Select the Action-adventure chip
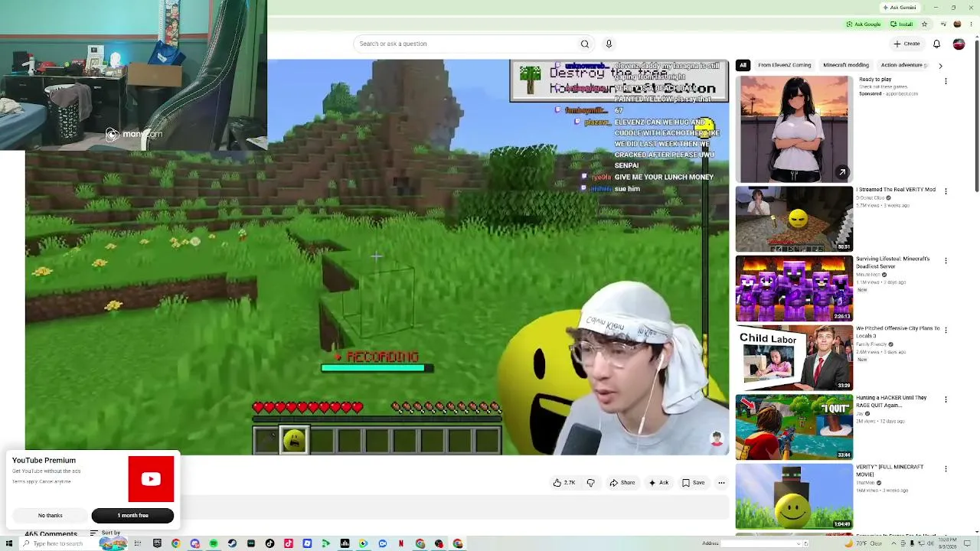Image resolution: width=980 pixels, height=551 pixels. pyautogui.click(x=903, y=65)
